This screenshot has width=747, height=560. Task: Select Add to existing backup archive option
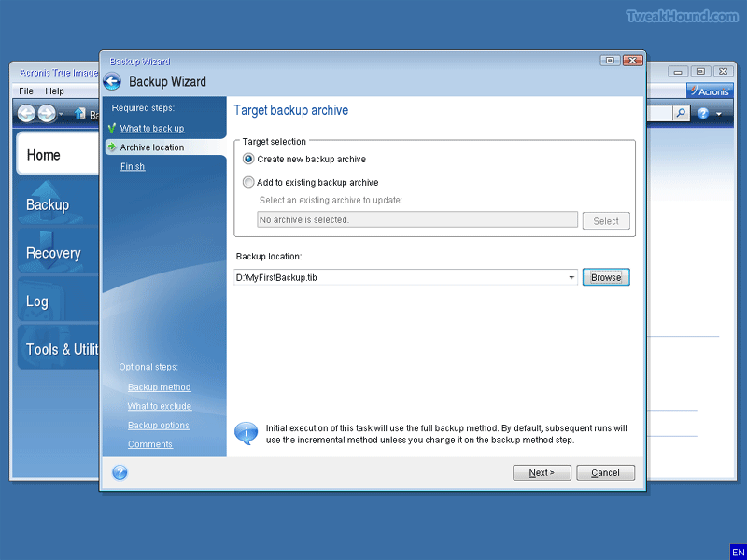tap(248, 182)
